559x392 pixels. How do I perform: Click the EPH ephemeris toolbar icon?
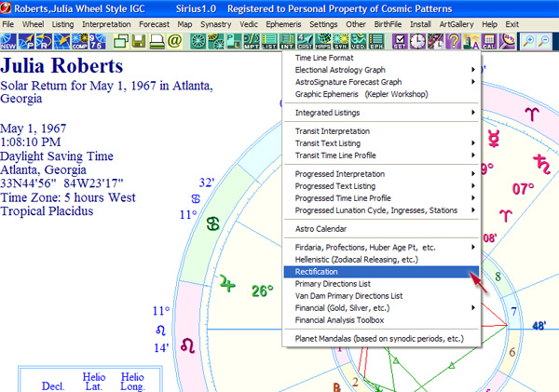point(375,41)
